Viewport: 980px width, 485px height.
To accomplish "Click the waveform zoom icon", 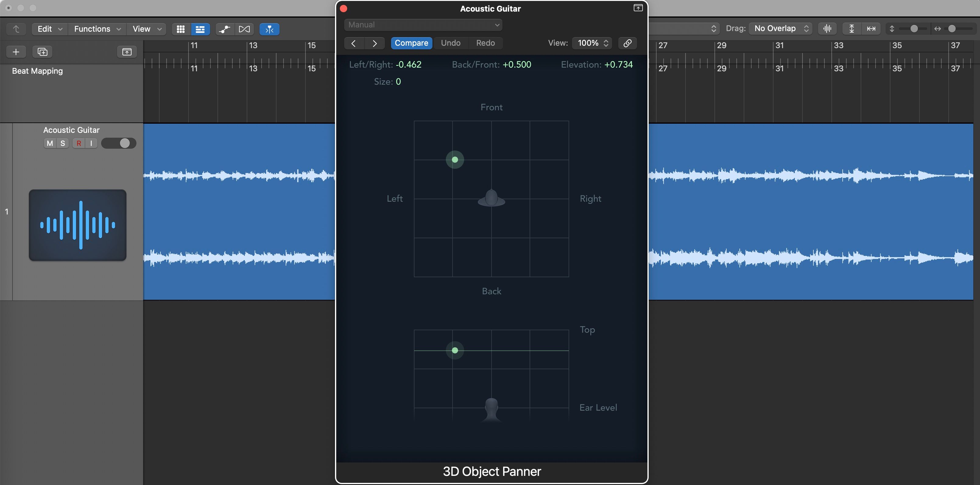I will [827, 29].
